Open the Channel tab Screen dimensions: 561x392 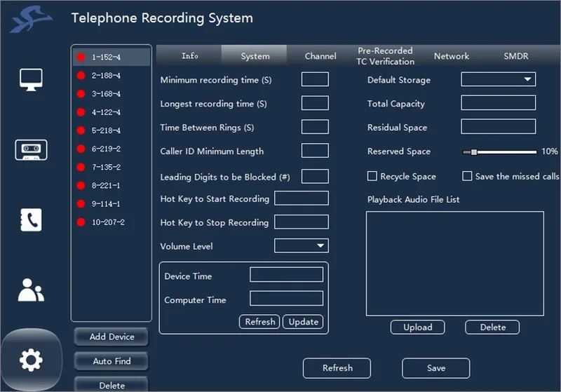click(320, 56)
